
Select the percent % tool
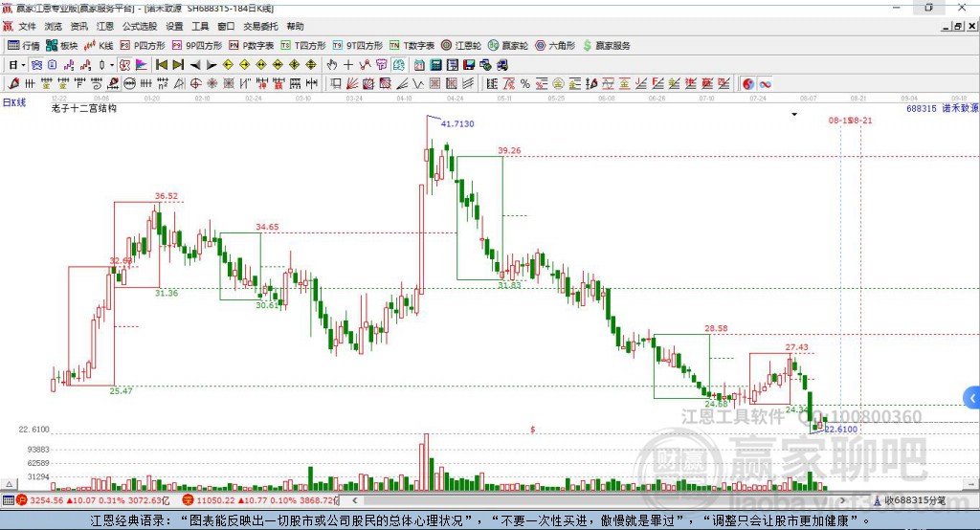(525, 84)
